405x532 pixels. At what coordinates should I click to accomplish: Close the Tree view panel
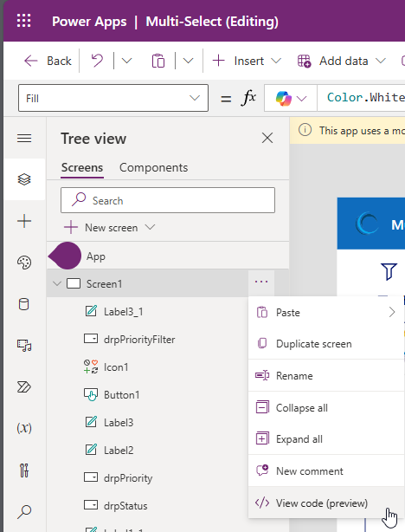tap(267, 138)
